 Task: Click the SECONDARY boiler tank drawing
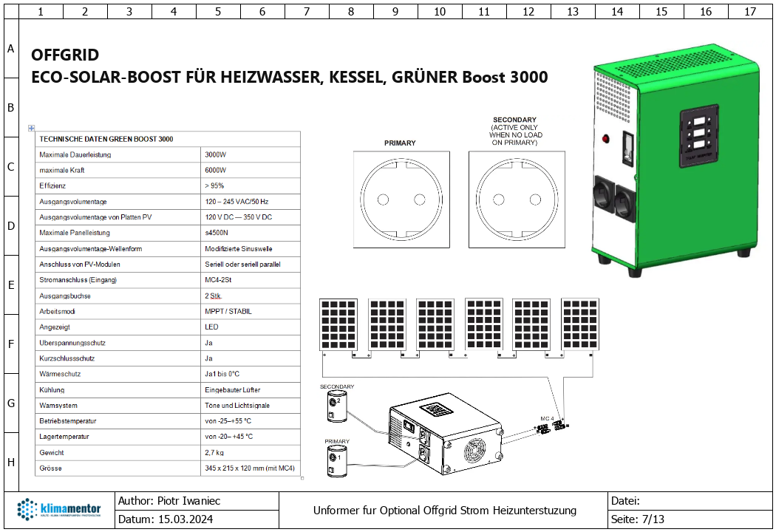(337, 407)
